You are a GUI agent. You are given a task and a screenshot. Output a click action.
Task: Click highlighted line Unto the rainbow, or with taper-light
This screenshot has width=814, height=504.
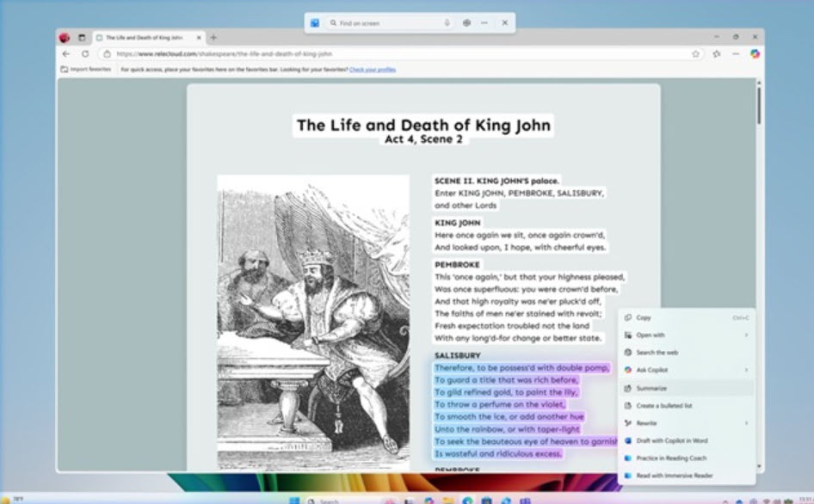pos(507,429)
